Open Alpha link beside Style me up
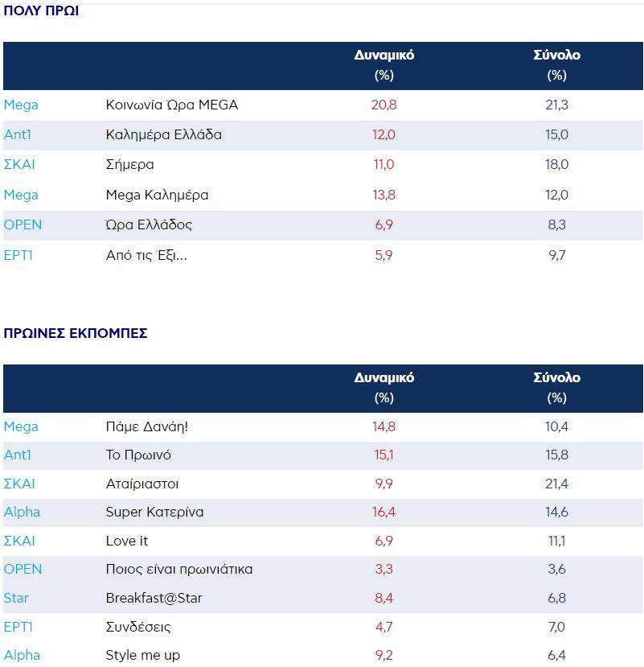Viewport: 644px width, 667px height. [x=22, y=655]
